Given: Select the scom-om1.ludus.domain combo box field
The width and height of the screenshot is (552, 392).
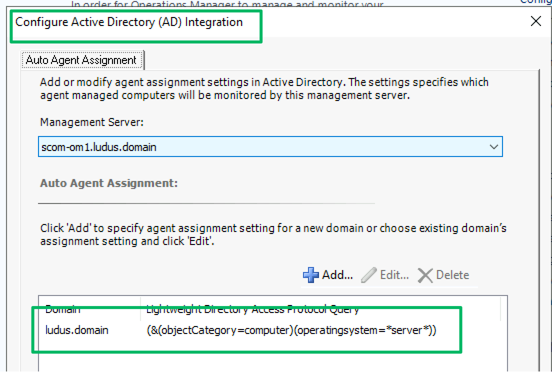Looking at the screenshot, I should [270, 146].
